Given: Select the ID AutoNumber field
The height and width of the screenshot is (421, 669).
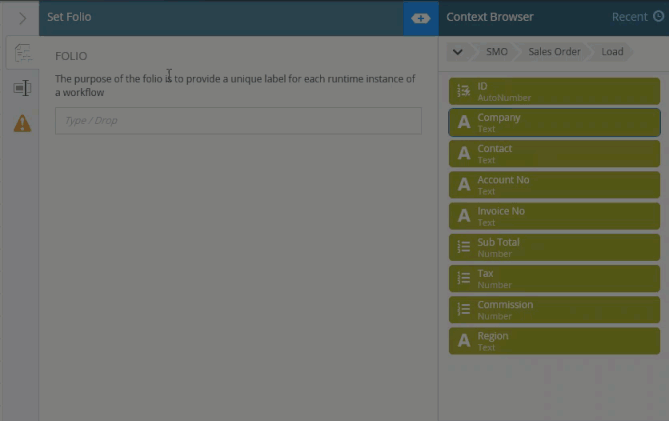Looking at the screenshot, I should 554,91.
